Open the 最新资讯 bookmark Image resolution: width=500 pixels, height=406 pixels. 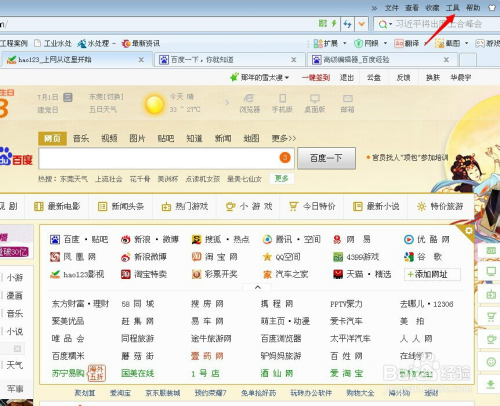pyautogui.click(x=141, y=43)
